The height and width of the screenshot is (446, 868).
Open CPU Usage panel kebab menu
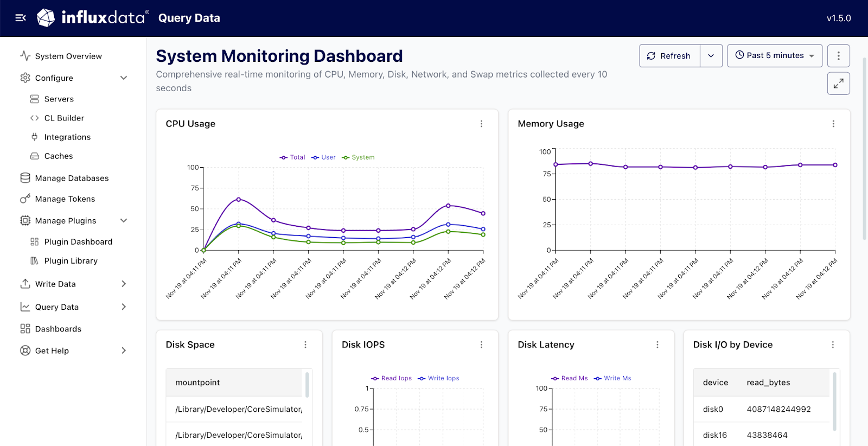[481, 124]
